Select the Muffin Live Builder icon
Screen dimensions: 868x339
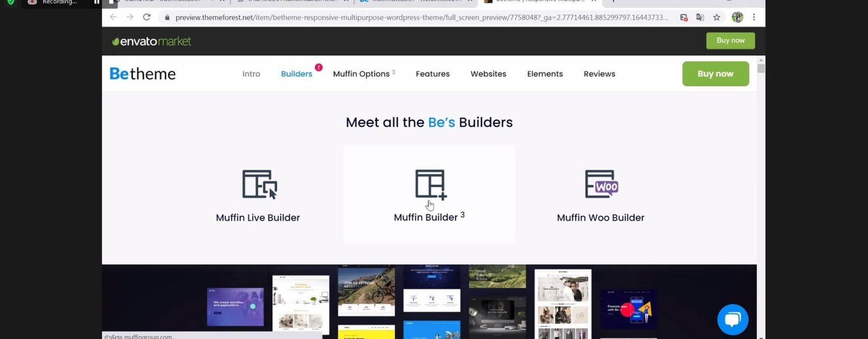pyautogui.click(x=259, y=184)
